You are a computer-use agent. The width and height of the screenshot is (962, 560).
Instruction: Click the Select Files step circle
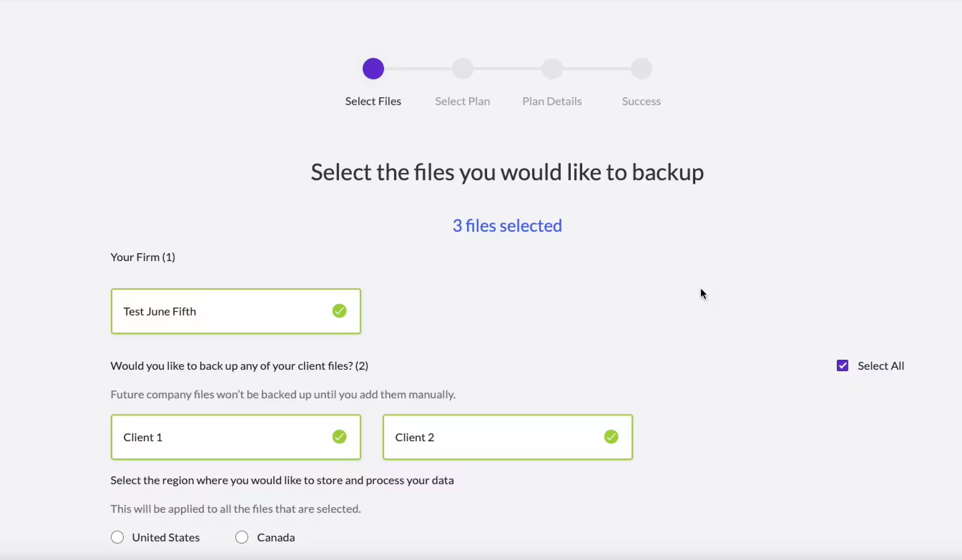click(373, 69)
